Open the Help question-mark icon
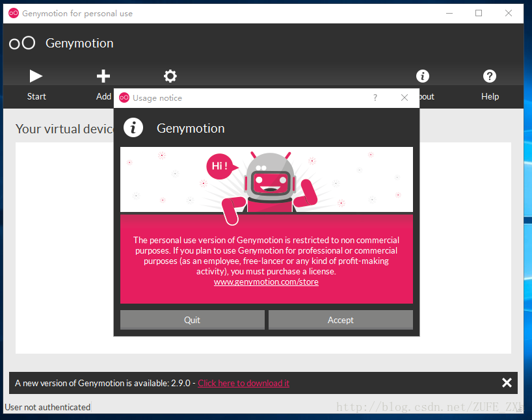The height and width of the screenshot is (420, 532). tap(489, 76)
